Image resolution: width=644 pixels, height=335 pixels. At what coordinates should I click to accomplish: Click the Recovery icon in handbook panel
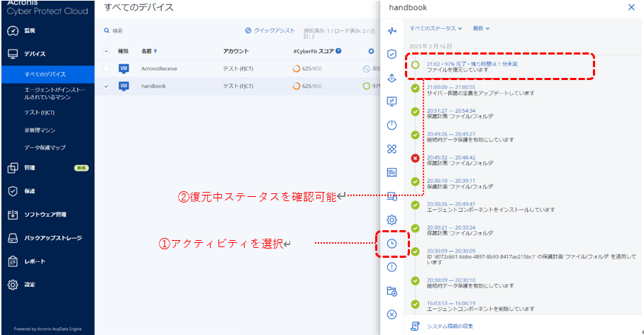(392, 78)
